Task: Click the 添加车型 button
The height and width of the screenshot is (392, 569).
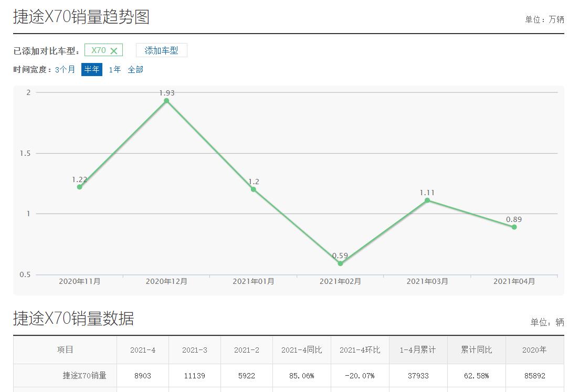Action: (162, 50)
